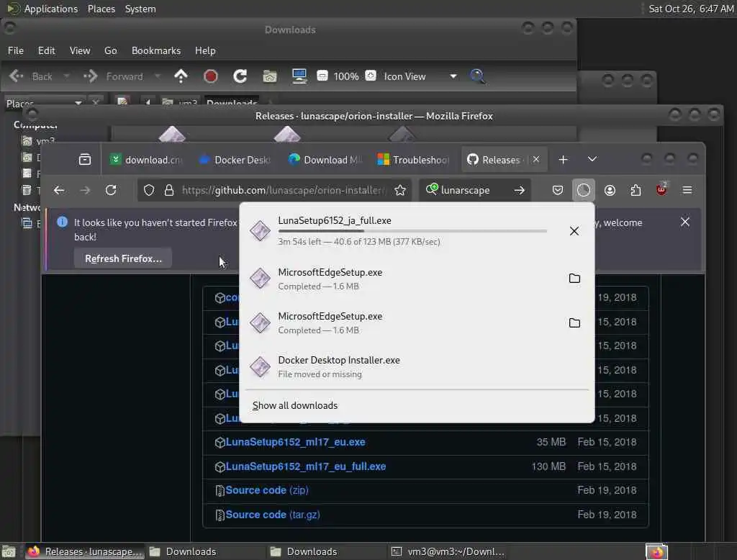Open the Places sidebar dropdown
Viewport: 737px width, 560px height.
[78, 102]
